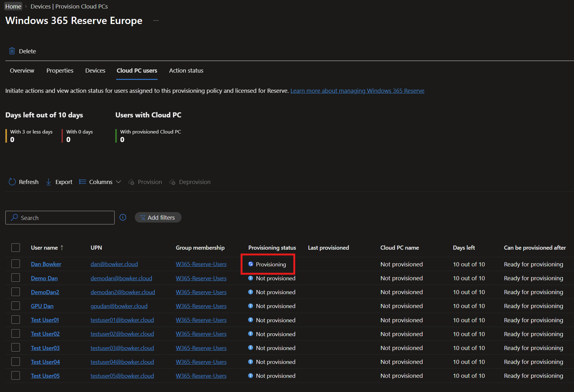Click the Provisioning sync icon for Dan Bowker
The width and height of the screenshot is (574, 392).
[251, 264]
